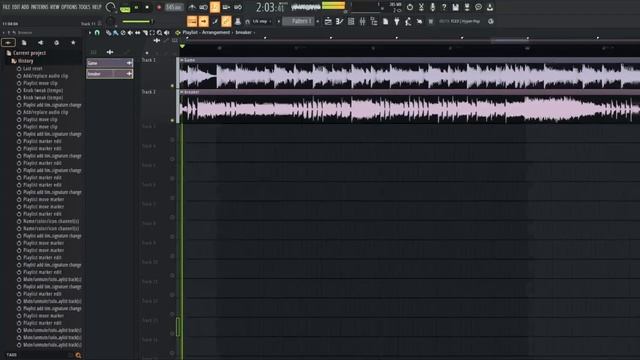Screen dimensions: 640x360
Task: Toggle the orange View playlist button
Action: (x=192, y=21)
